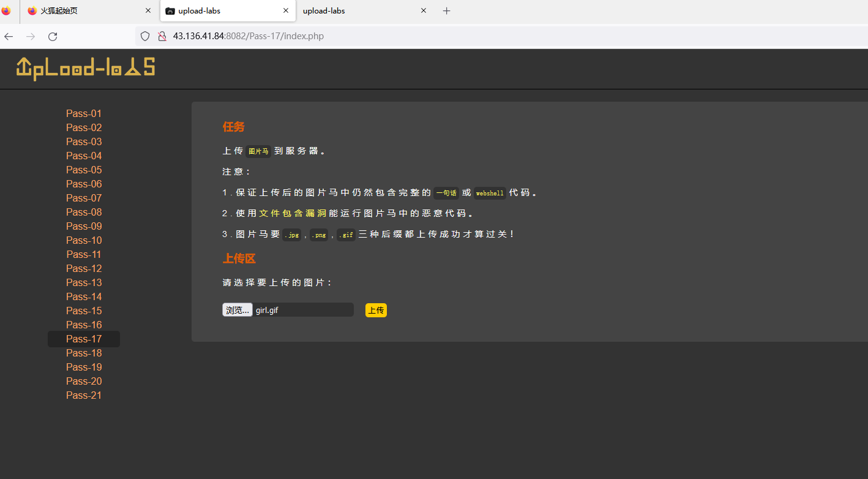Viewport: 868px width, 479px height.
Task: Click the webshell code tag
Action: click(x=490, y=193)
